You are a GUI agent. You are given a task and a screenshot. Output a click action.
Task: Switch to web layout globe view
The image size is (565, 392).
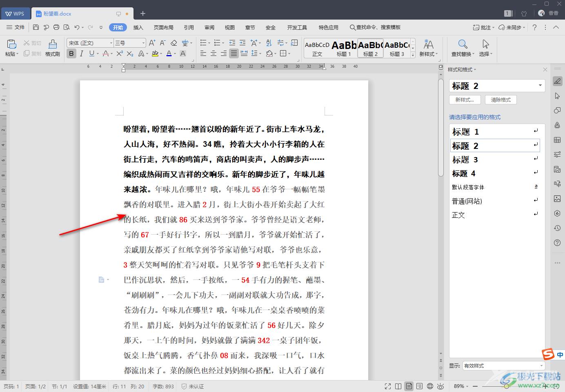[x=430, y=386]
